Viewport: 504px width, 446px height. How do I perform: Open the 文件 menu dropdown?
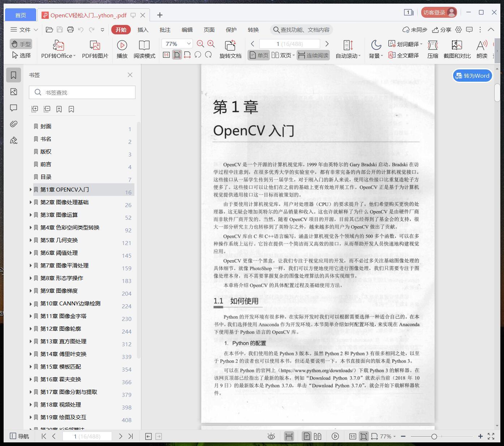24,30
